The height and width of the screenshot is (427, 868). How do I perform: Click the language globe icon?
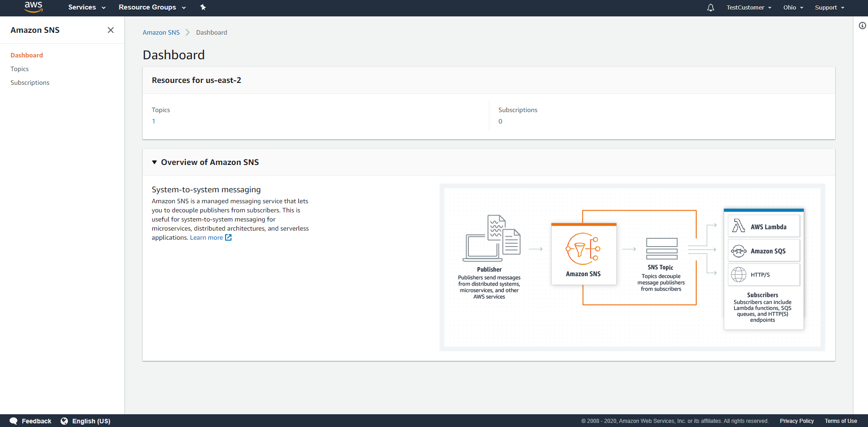click(64, 421)
